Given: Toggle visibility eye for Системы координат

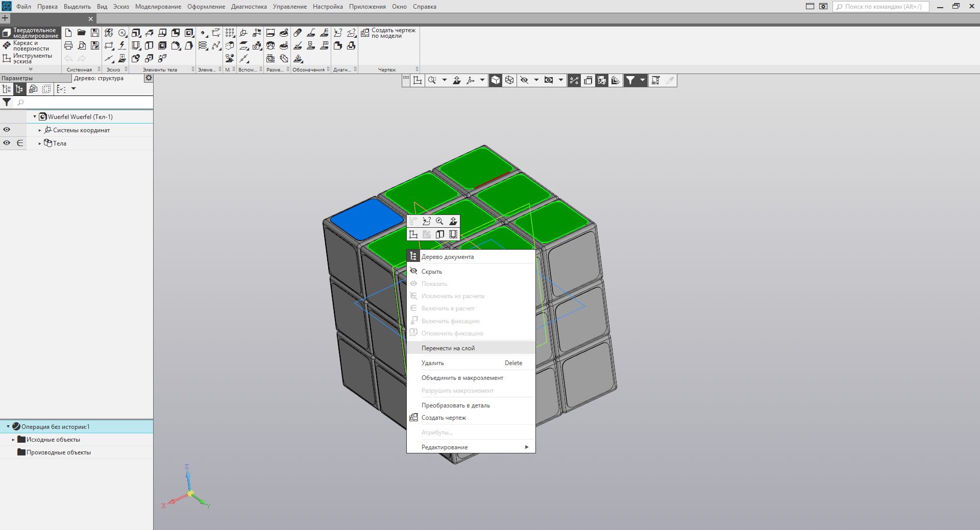Looking at the screenshot, I should 7,130.
